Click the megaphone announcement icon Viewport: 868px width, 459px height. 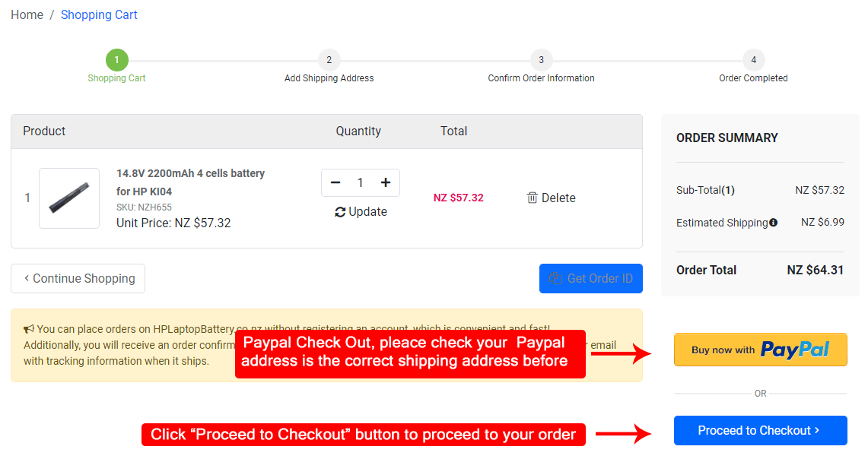[x=29, y=329]
